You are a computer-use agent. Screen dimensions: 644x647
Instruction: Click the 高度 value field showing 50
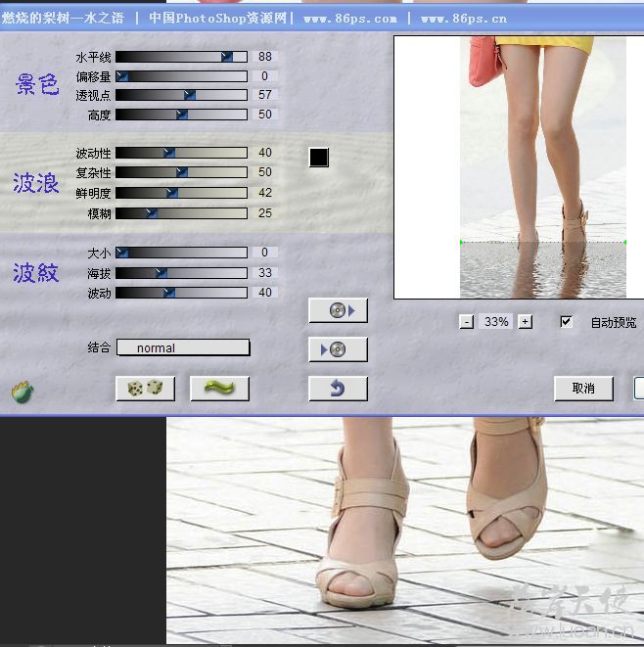click(265, 115)
